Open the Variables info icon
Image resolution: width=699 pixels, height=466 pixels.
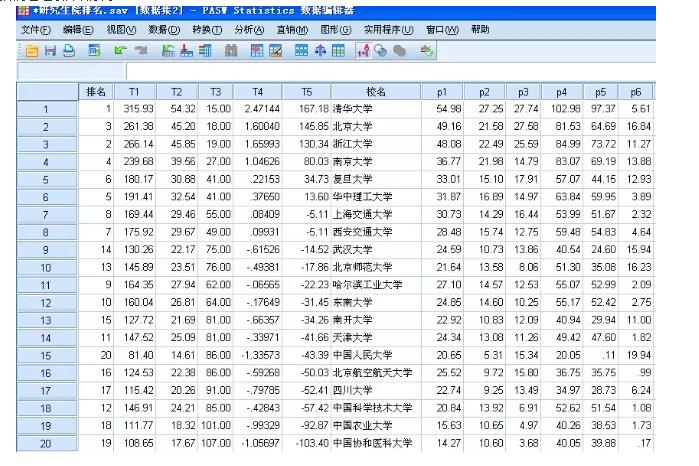tap(205, 51)
